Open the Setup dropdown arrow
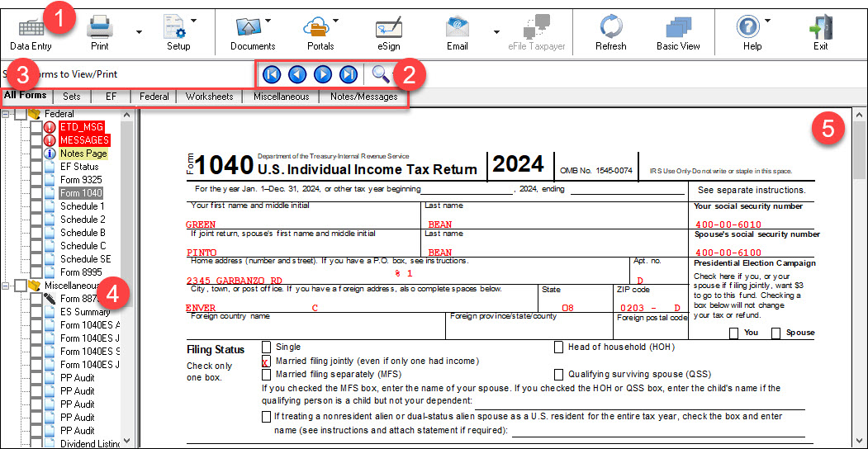Viewport: 868px width, 449px height. 194,21
